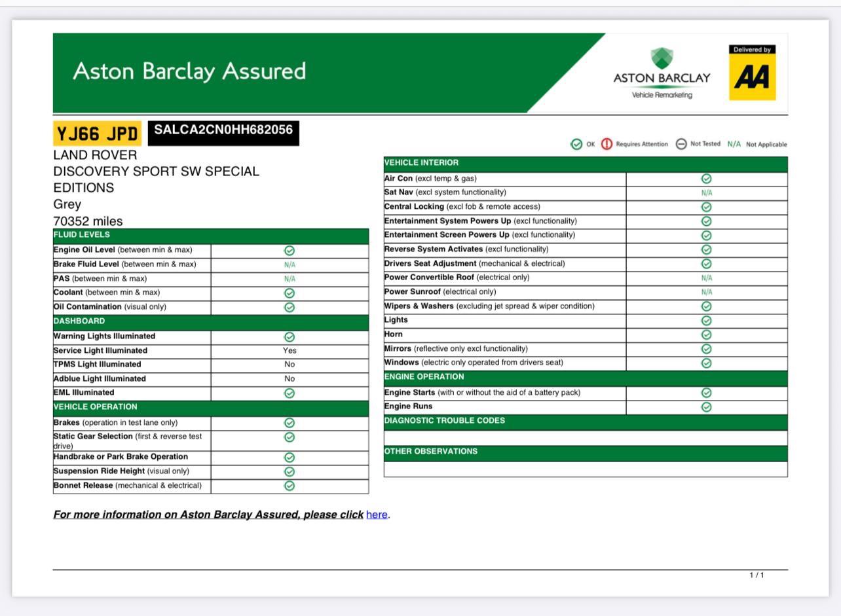Click the Requires Attention legend icon
This screenshot has width=841, height=616.
(607, 144)
